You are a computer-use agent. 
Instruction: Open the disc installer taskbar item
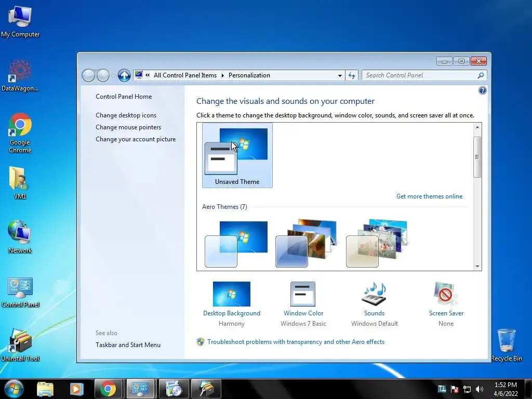tap(174, 389)
